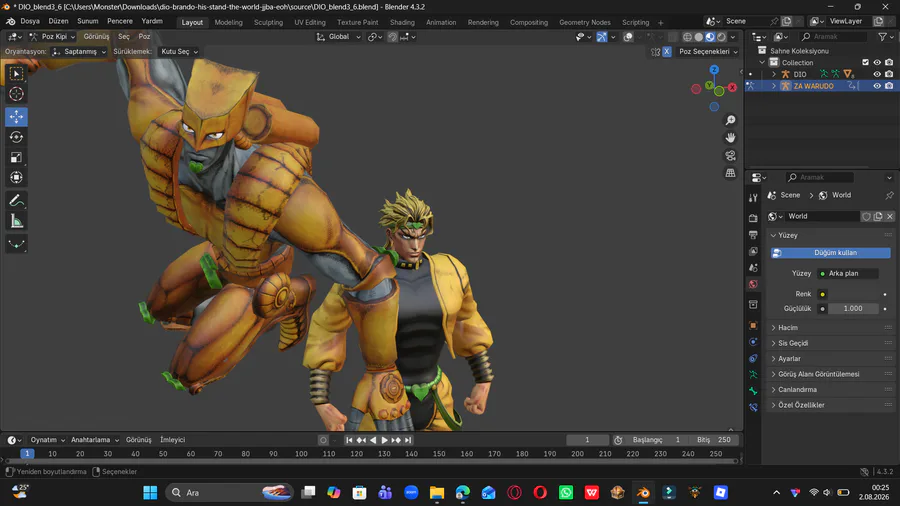Open the Tool properties tab
This screenshot has height=506, width=900.
click(753, 197)
